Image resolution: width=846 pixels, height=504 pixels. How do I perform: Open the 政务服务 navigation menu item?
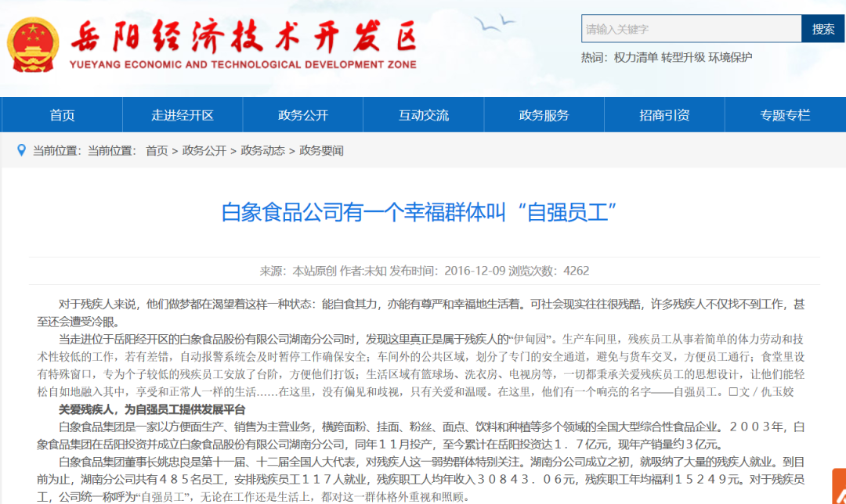tap(544, 115)
